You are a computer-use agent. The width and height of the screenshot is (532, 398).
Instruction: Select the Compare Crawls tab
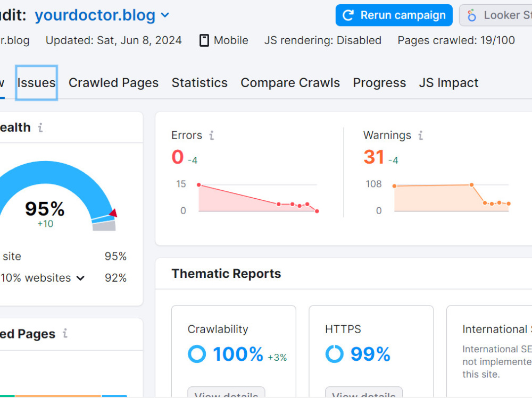pos(290,83)
